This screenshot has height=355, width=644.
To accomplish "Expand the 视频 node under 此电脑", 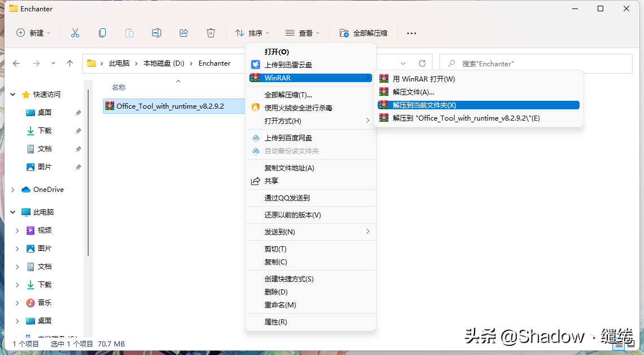I will (18, 230).
